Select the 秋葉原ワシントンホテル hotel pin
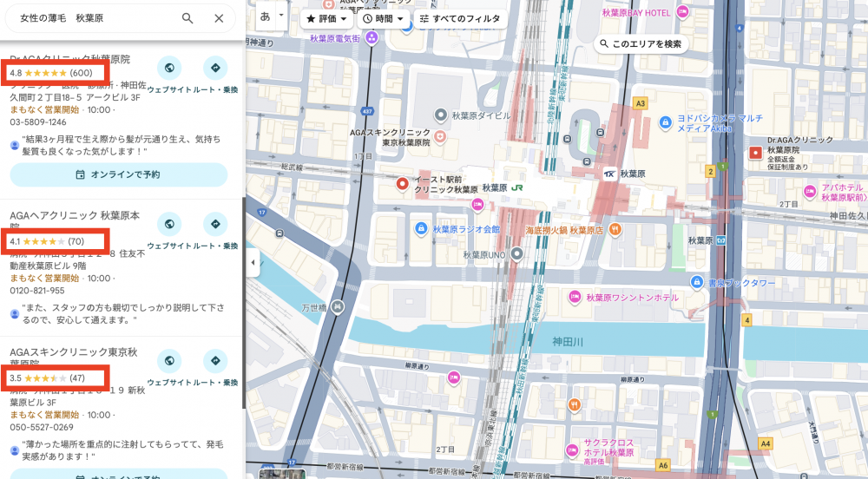The image size is (868, 479). [574, 297]
